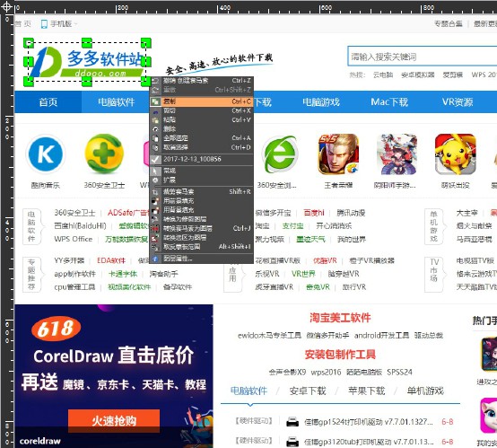Click the printer icon beside 佳博gp3120tub
The width and height of the screenshot is (497, 448).
(x=292, y=442)
